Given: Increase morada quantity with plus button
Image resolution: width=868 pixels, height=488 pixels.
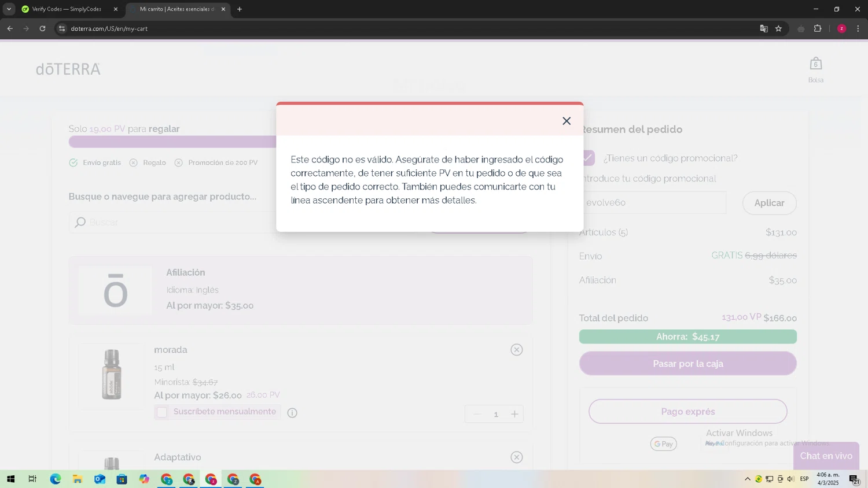Looking at the screenshot, I should [514, 414].
